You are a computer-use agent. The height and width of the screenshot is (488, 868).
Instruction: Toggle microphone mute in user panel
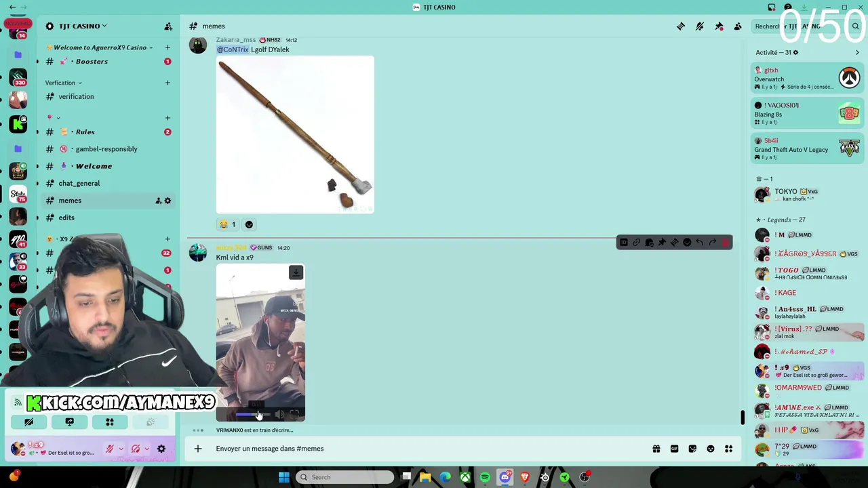(x=110, y=449)
